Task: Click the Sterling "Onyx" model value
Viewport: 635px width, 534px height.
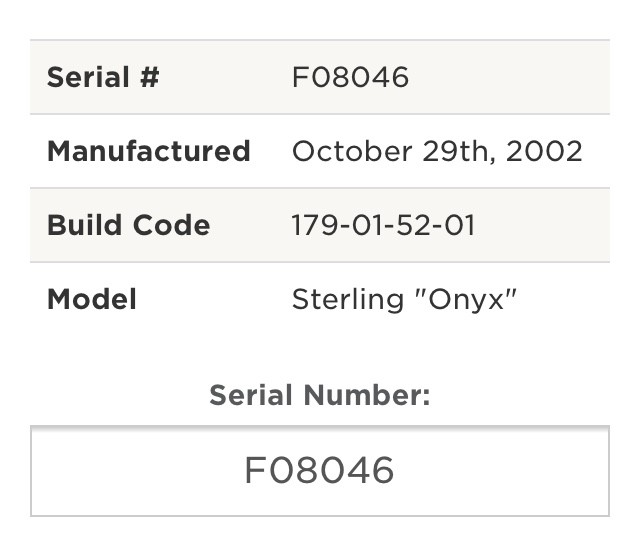Action: point(404,300)
